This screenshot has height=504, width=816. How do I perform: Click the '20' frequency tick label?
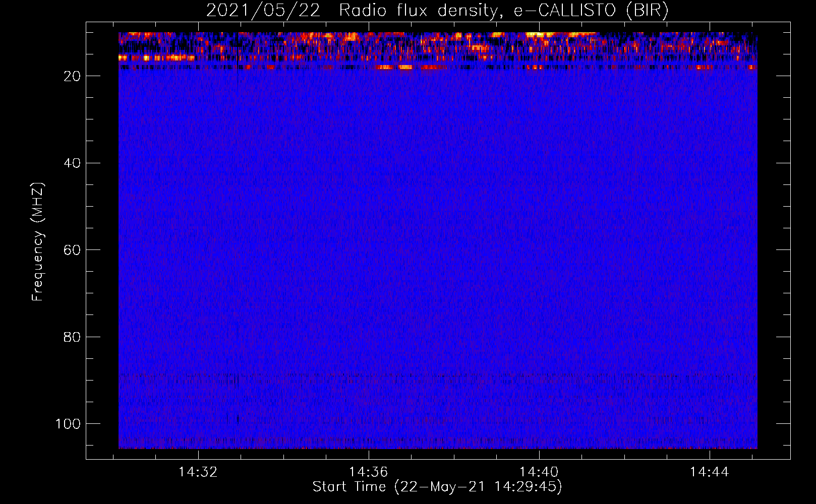tap(72, 76)
